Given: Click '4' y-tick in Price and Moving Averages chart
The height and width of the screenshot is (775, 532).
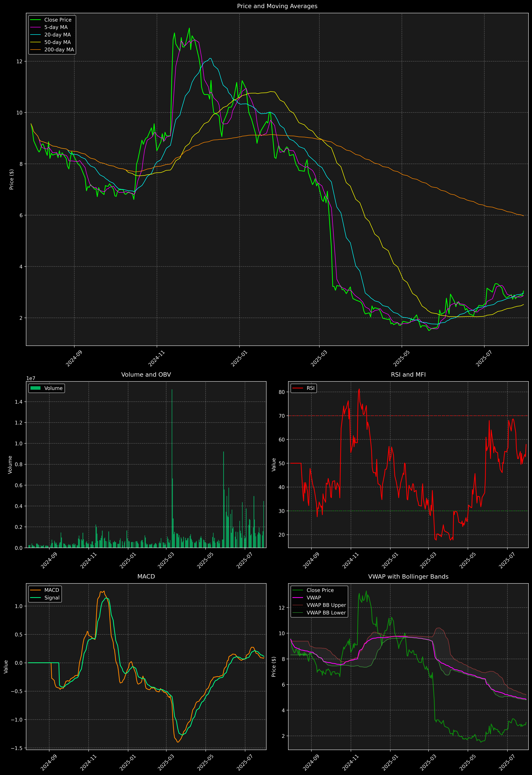Looking at the screenshot, I should tap(21, 267).
